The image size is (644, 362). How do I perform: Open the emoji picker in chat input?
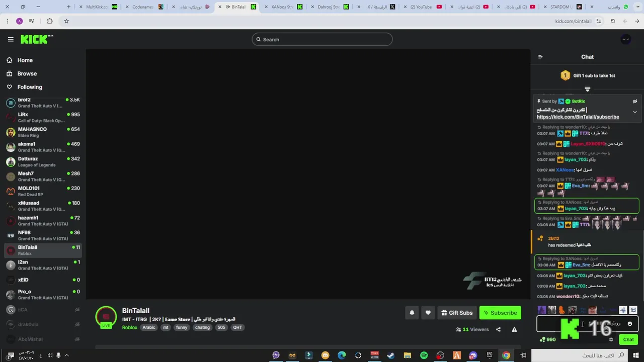(630, 324)
